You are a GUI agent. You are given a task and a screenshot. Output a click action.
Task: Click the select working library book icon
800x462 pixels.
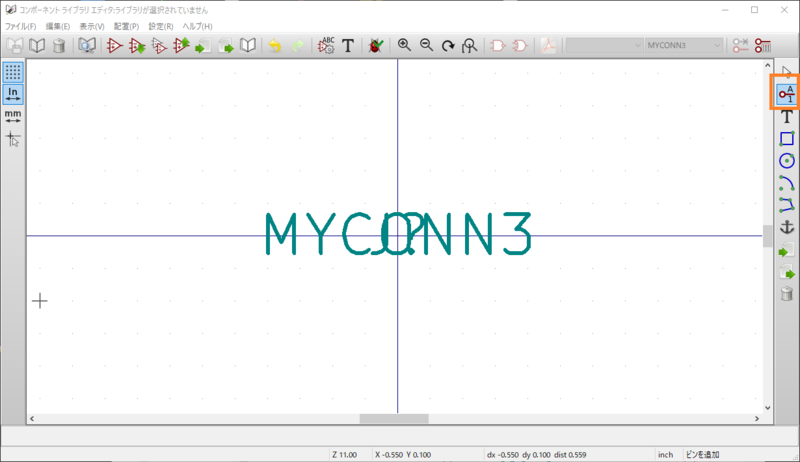(37, 46)
